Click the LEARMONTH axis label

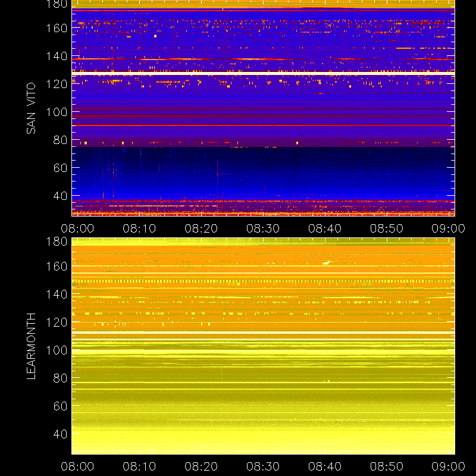[31, 346]
